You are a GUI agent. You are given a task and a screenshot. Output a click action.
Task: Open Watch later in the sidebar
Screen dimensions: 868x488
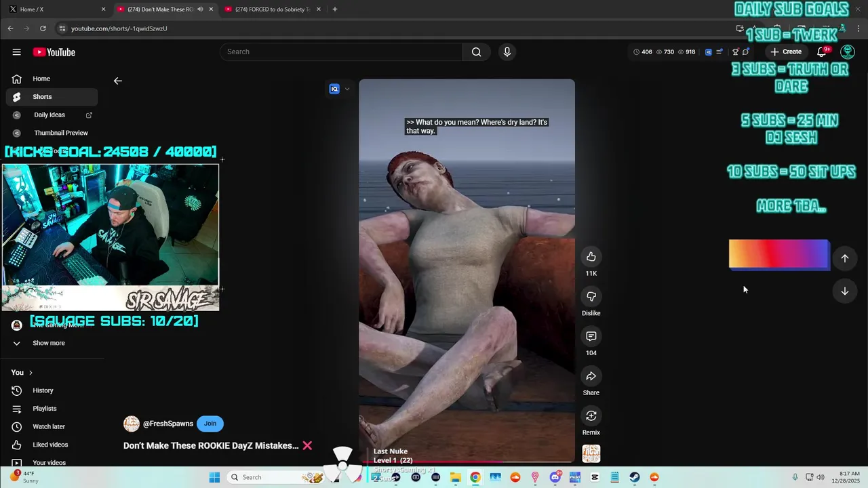pyautogui.click(x=52, y=426)
